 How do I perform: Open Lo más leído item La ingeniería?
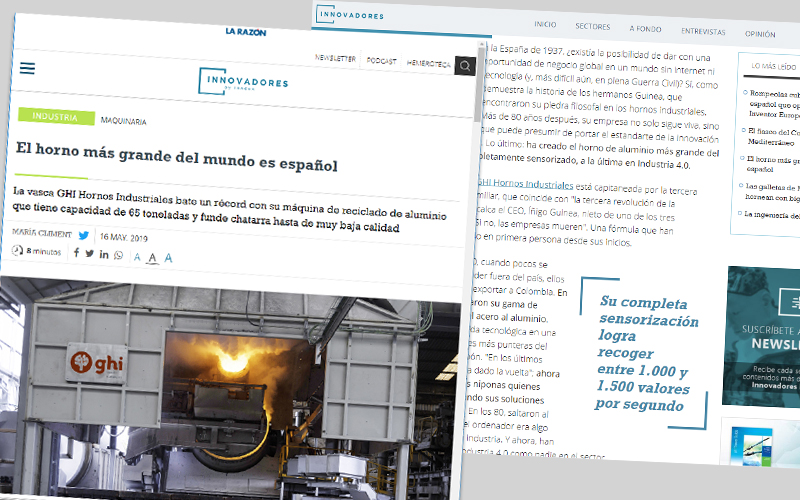click(x=770, y=215)
